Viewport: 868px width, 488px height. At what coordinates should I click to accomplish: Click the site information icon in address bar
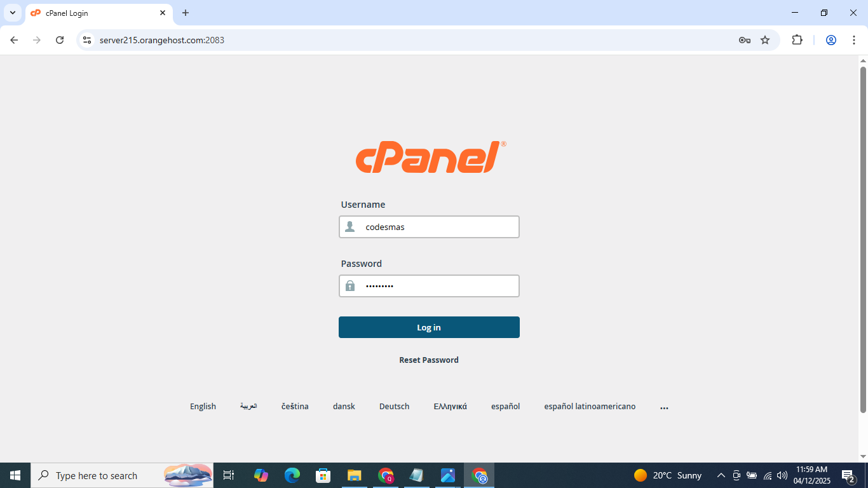[86, 39]
